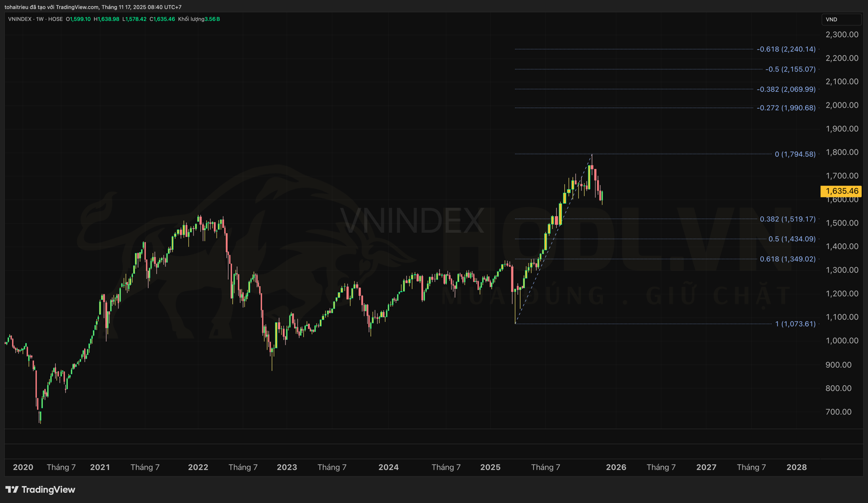Click the 700.00 level on the price scale
Viewport: 868px width, 503px height.
[x=838, y=412]
